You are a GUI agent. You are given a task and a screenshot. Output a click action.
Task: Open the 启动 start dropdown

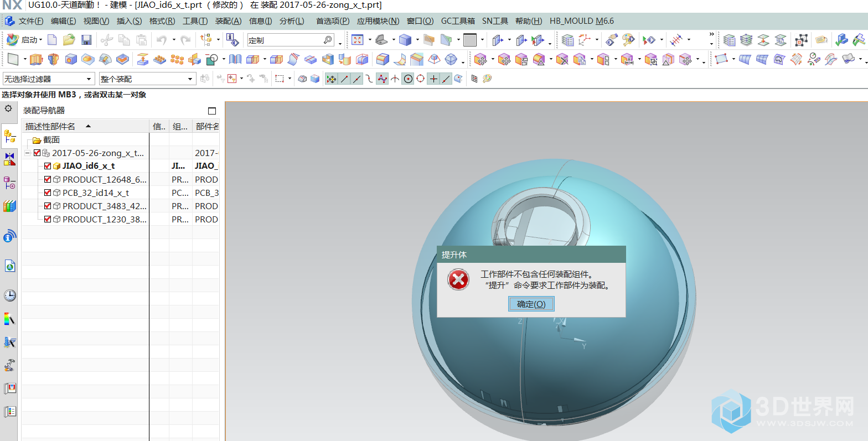[x=24, y=40]
